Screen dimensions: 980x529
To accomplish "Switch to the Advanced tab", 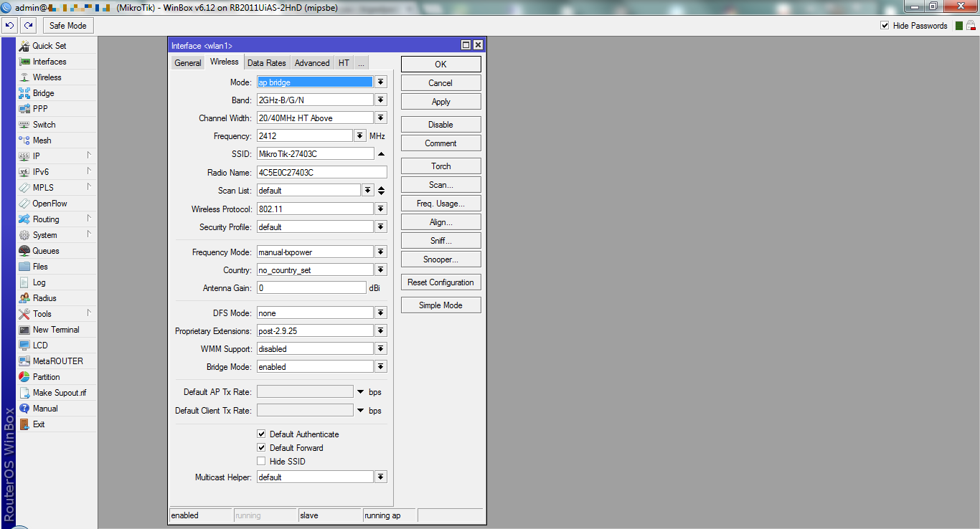I will (x=312, y=63).
